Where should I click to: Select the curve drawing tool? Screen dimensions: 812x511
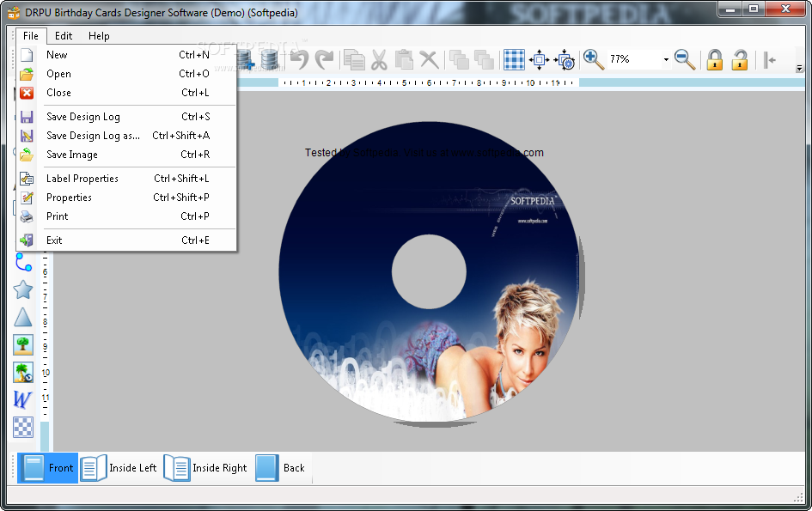(23, 263)
